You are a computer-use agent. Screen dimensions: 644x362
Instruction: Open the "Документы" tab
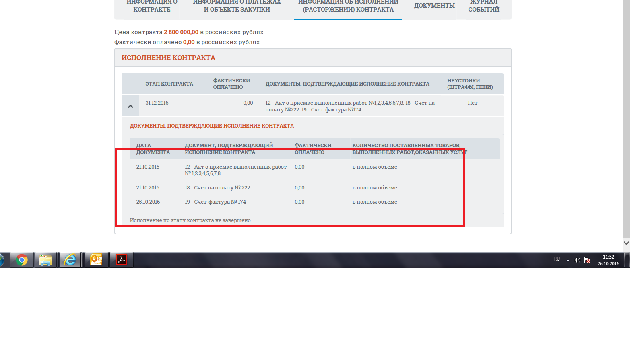[434, 6]
